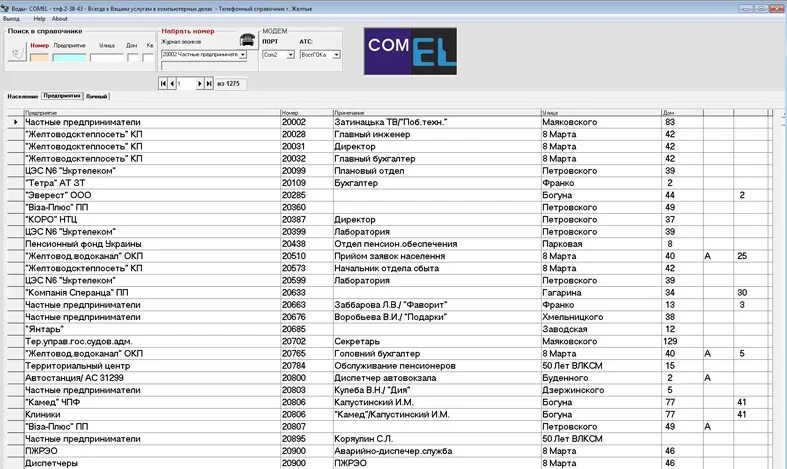The height and width of the screenshot is (469, 787).
Task: Select the Диспетчер автовокзала cell
Action: (437, 378)
